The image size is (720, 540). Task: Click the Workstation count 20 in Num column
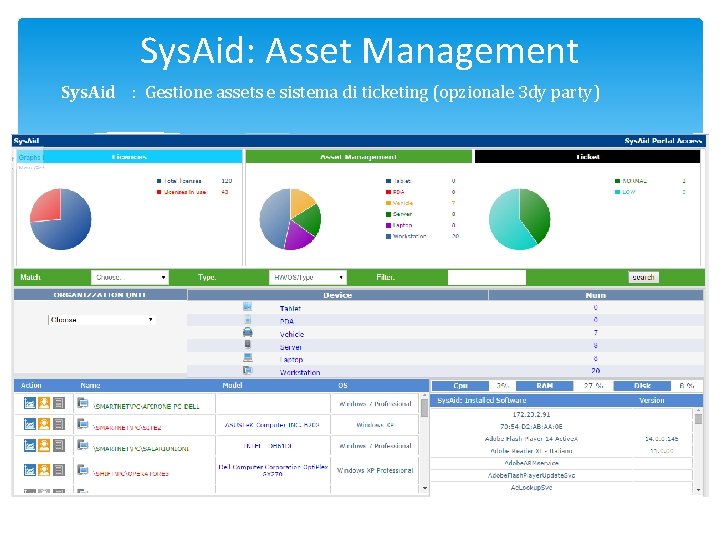click(x=596, y=371)
